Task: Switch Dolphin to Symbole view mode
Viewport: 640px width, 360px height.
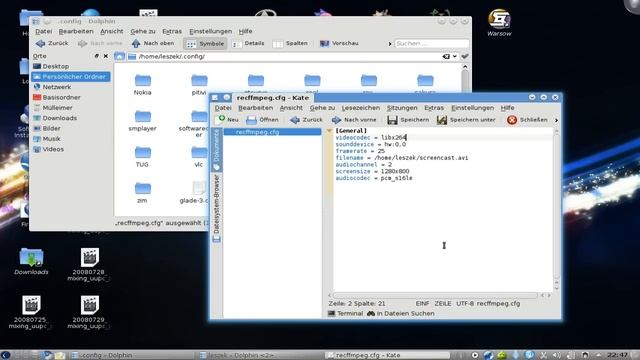Action: pos(205,44)
